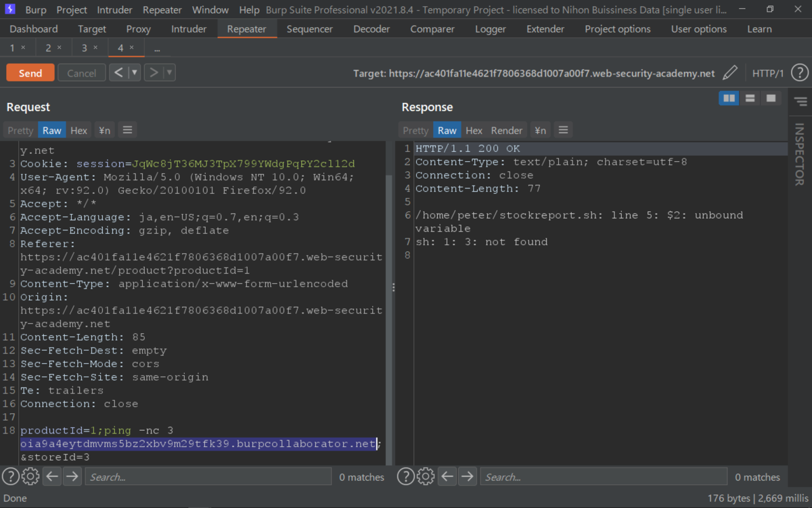Viewport: 812px width, 508px height.
Task: Switch to the Dashboard tab
Action: tap(34, 29)
